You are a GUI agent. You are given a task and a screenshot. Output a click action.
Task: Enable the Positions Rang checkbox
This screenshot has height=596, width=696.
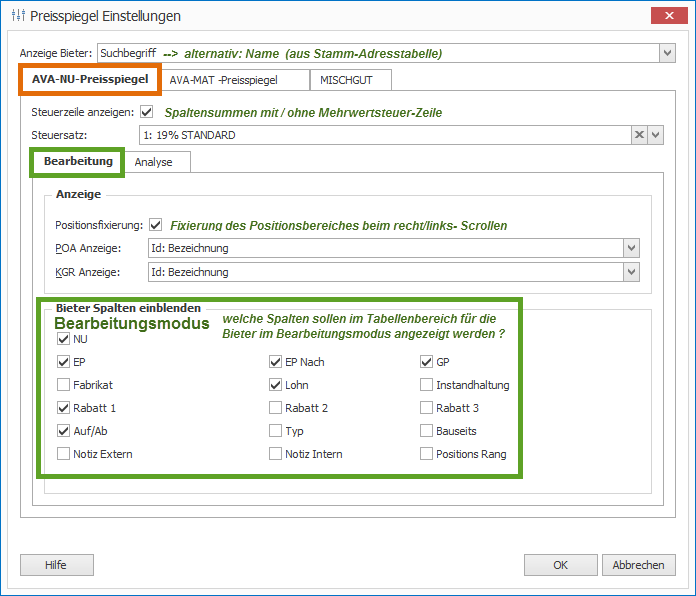point(427,454)
